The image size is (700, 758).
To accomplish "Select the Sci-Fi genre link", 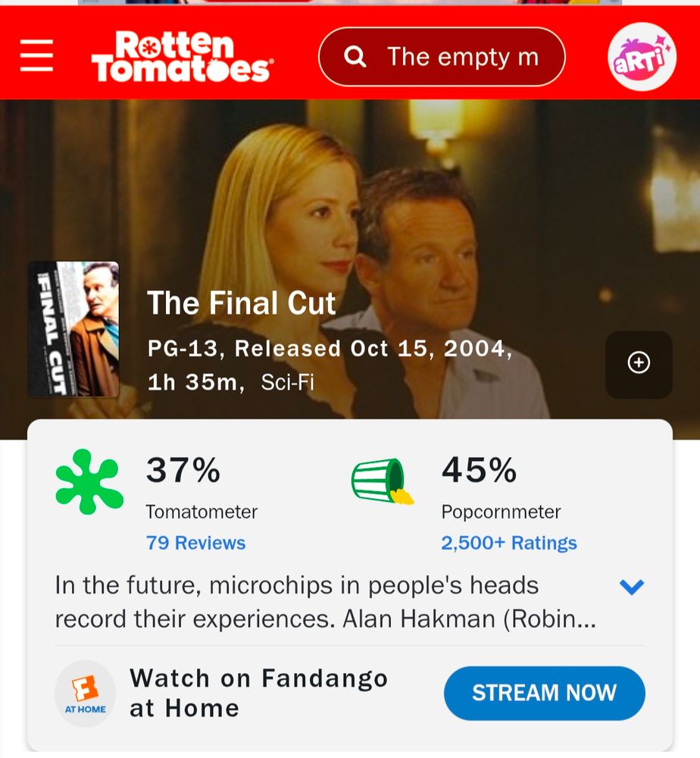I will tap(287, 382).
